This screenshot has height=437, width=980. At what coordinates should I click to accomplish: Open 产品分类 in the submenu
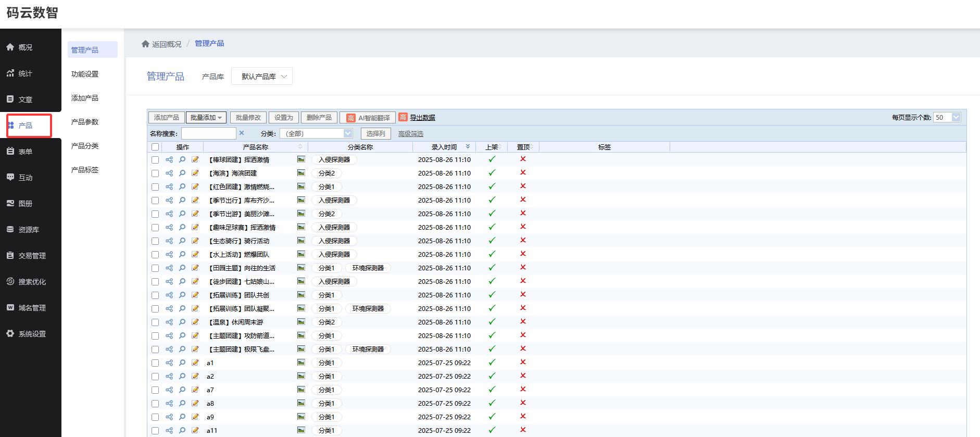(85, 146)
